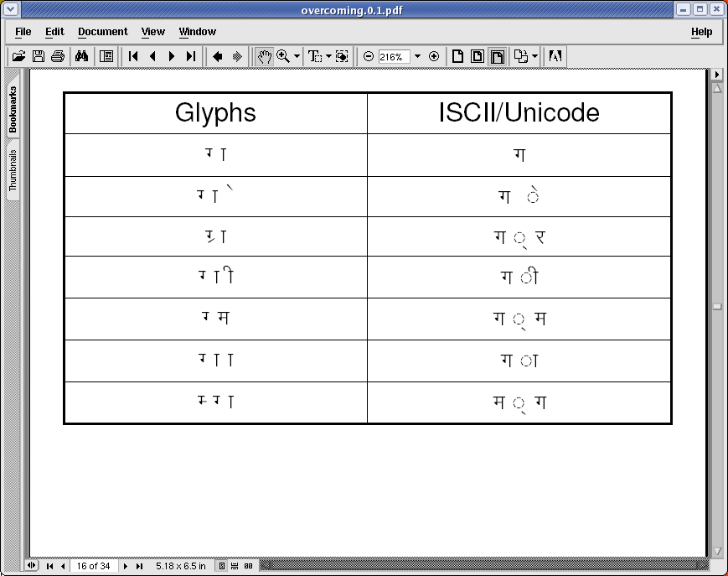This screenshot has height=576, width=728.
Task: Click the Open file folder icon
Action: point(18,56)
